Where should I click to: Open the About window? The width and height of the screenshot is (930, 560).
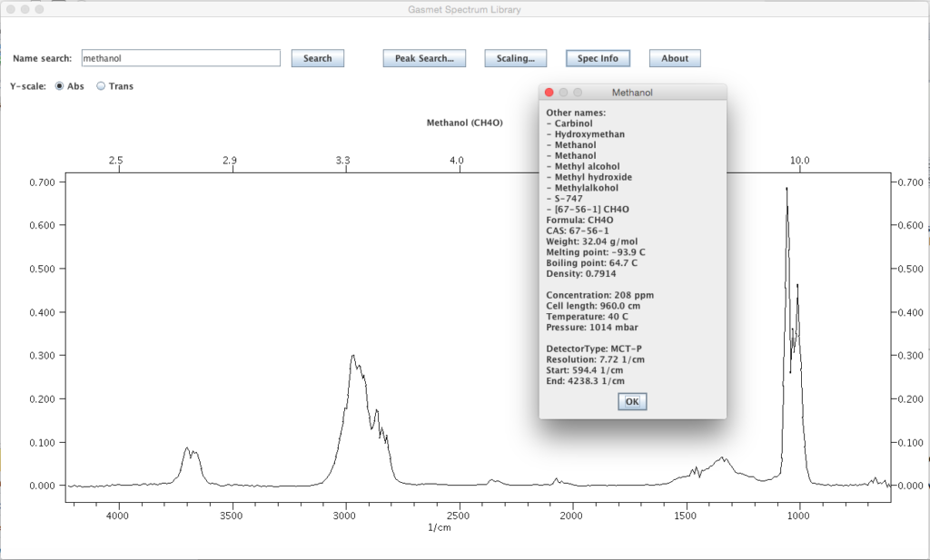pyautogui.click(x=675, y=58)
